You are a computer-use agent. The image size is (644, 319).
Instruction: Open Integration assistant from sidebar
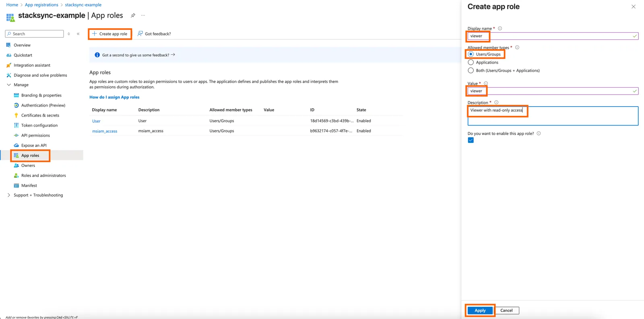point(32,65)
